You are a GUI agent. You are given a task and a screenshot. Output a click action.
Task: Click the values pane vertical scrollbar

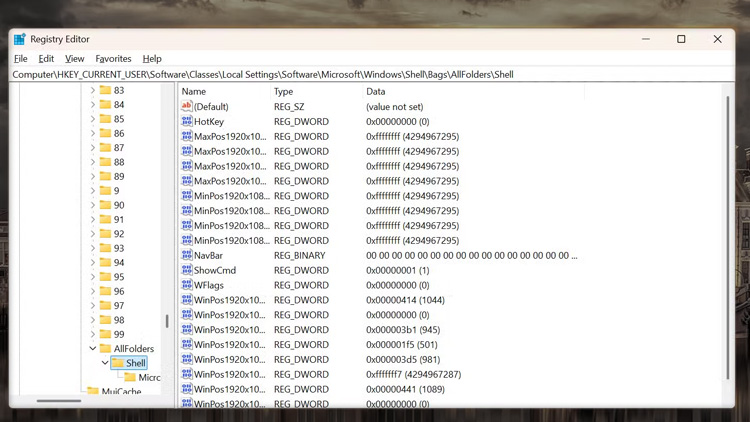[728, 238]
